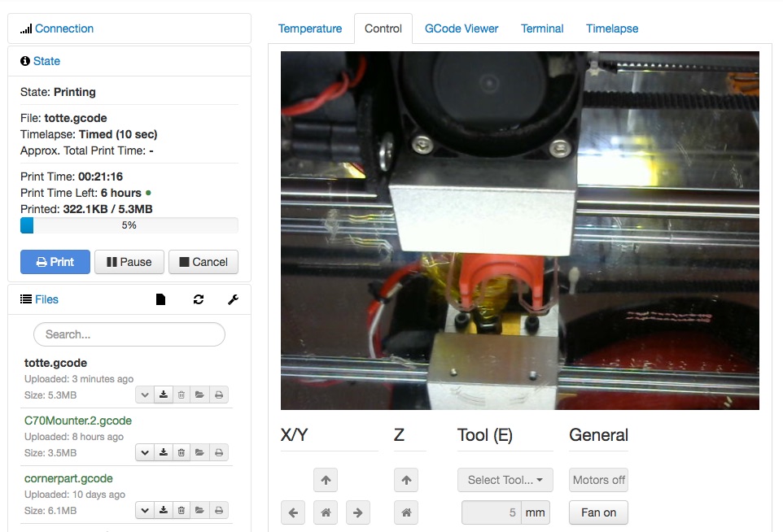This screenshot has width=783, height=532.
Task: Open the Connection panel header
Action: 64,28
